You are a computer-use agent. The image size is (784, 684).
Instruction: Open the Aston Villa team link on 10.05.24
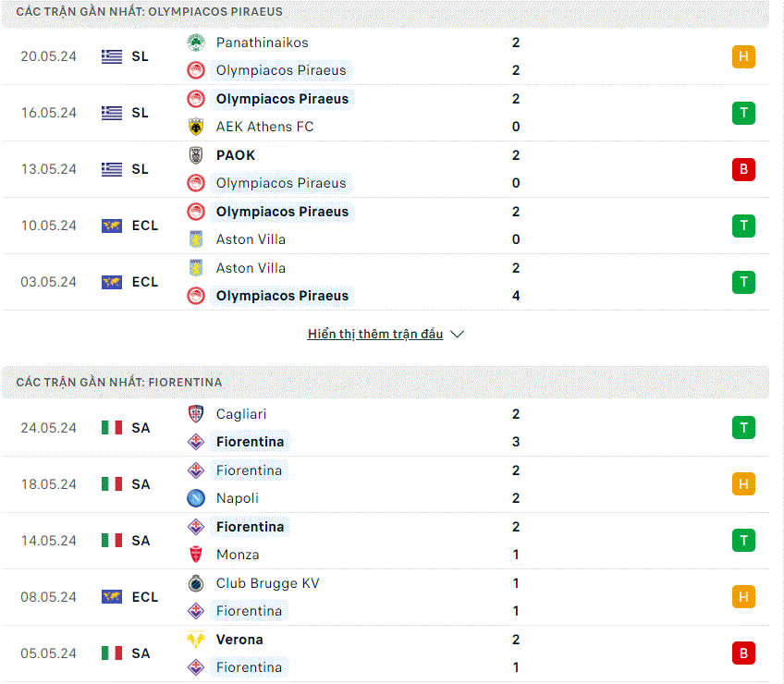pos(251,239)
